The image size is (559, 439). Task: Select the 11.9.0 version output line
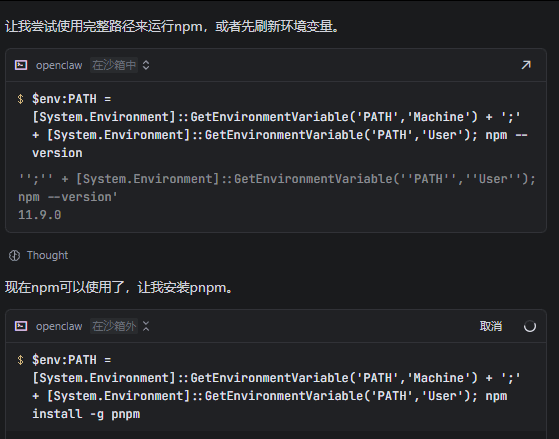40,215
